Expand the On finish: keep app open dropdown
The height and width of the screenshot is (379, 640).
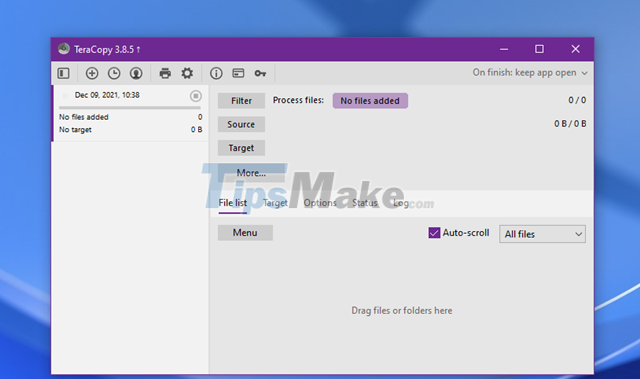click(530, 73)
